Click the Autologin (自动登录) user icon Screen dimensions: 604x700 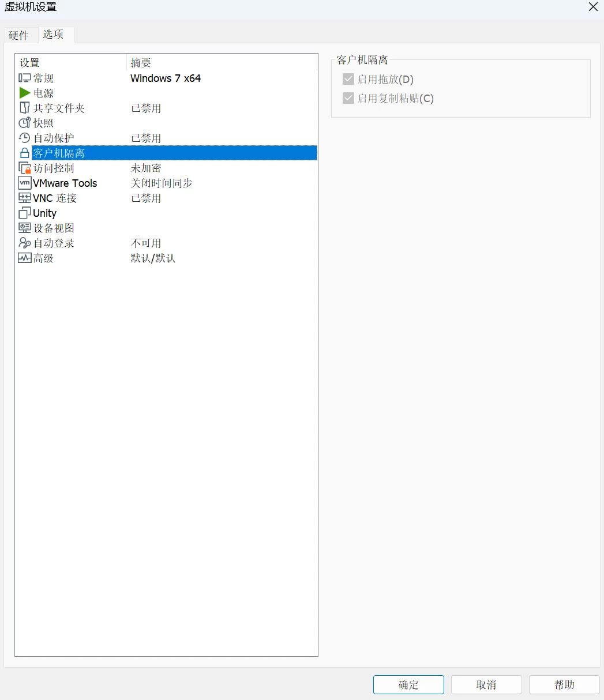[25, 243]
